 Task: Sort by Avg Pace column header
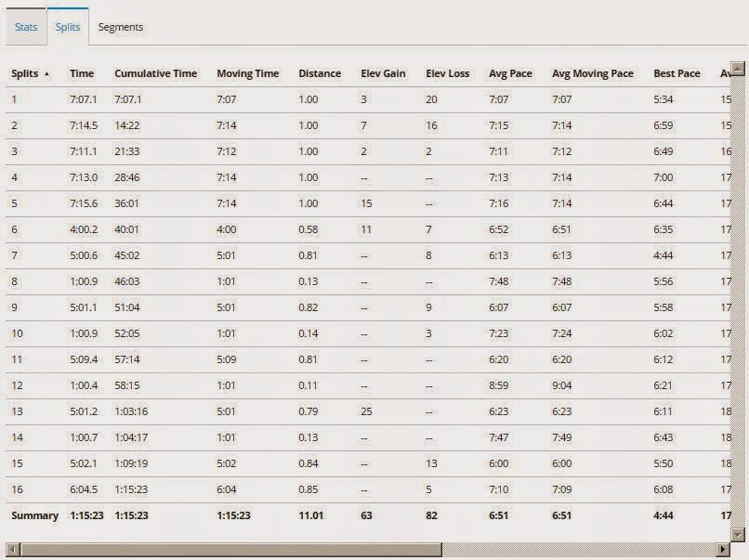(510, 73)
